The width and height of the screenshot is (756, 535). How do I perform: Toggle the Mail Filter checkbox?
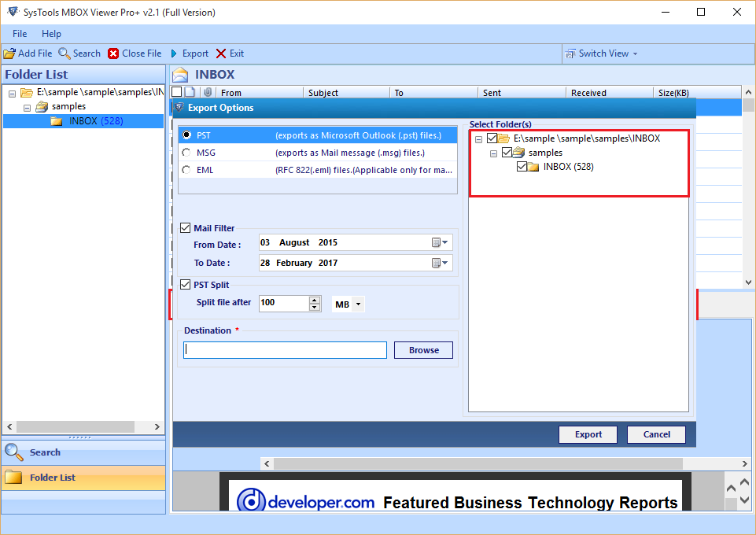pyautogui.click(x=185, y=228)
